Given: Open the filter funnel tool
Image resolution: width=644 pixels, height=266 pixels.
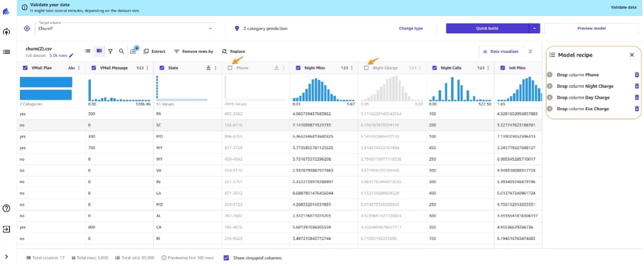Looking at the screenshot, I should [110, 51].
